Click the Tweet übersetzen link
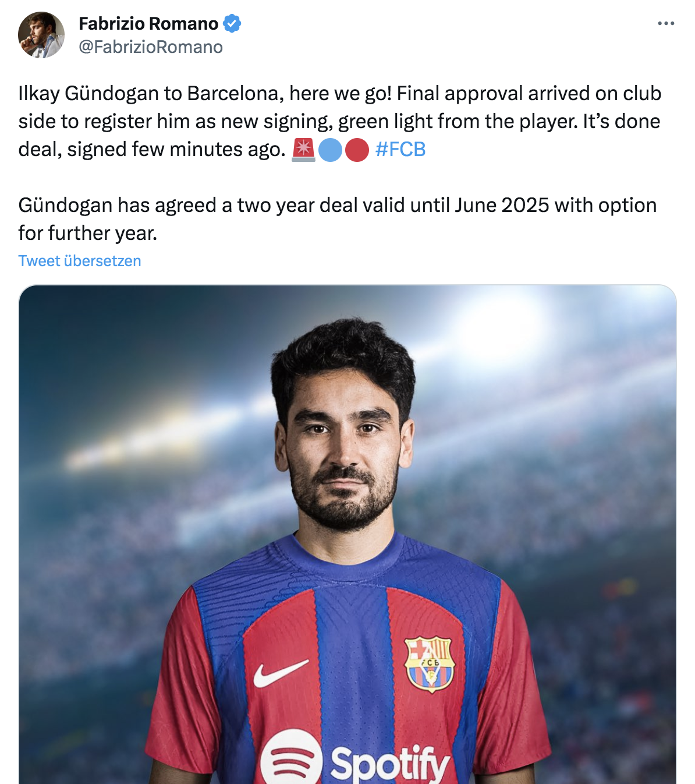 pos(80,261)
